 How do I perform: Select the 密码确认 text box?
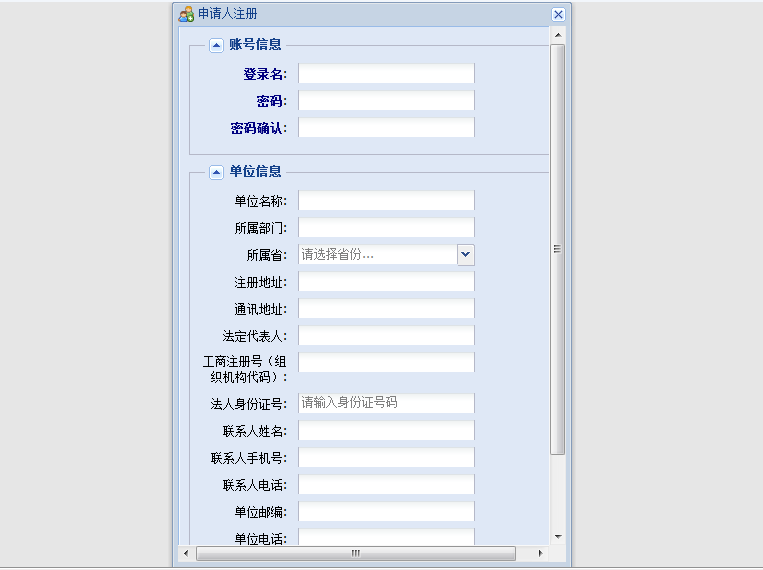click(x=386, y=128)
